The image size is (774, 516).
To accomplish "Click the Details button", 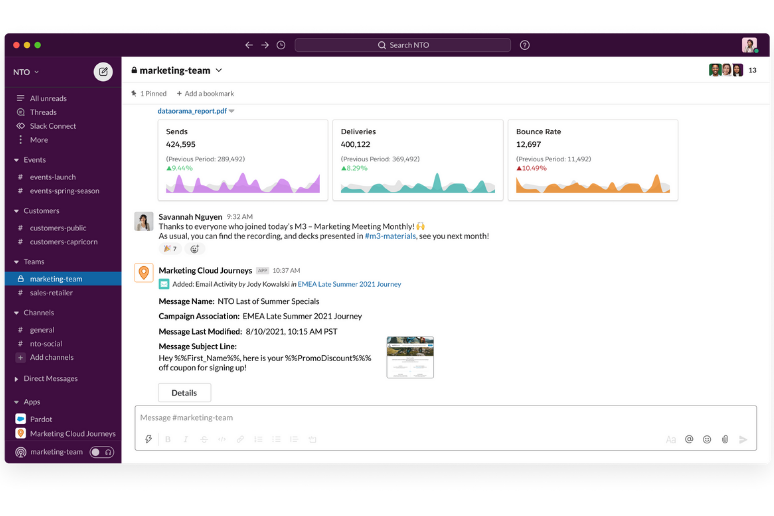I will [184, 393].
